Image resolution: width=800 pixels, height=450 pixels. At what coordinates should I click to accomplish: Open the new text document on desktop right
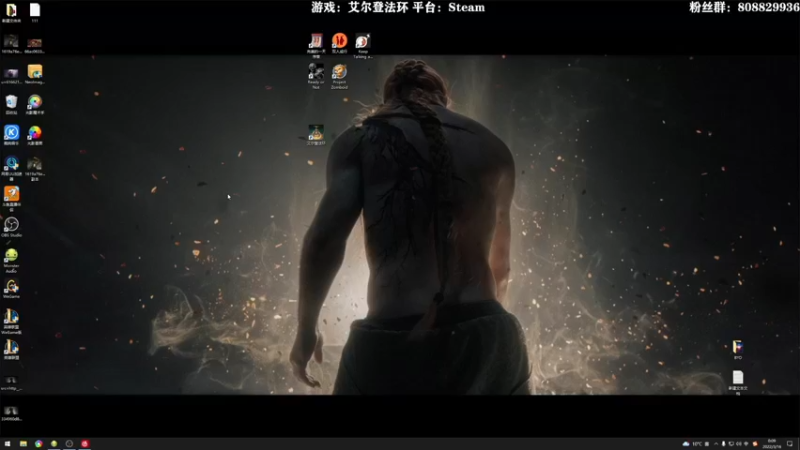pyautogui.click(x=738, y=382)
